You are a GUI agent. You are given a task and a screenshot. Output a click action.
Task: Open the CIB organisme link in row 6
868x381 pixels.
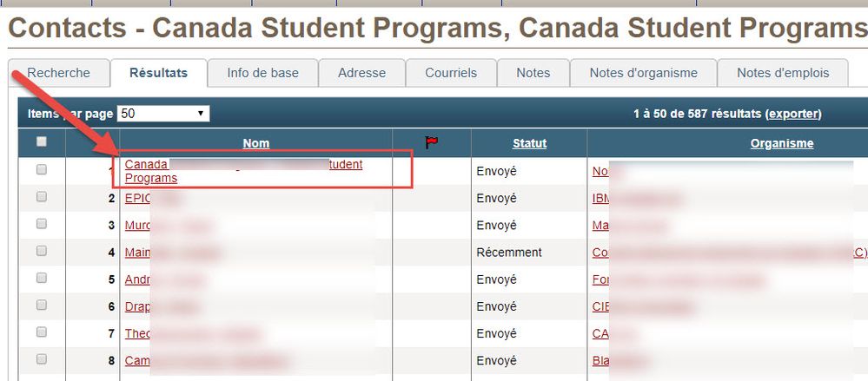(600, 307)
